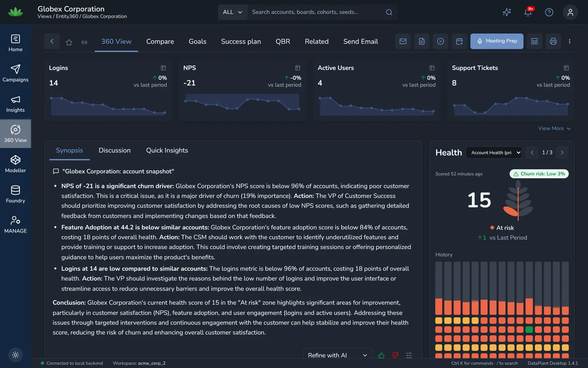Open the Account Health dropdown

494,153
